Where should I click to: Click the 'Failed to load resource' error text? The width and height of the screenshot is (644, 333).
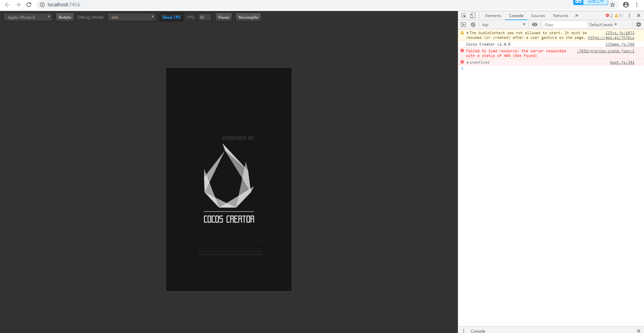(x=516, y=53)
